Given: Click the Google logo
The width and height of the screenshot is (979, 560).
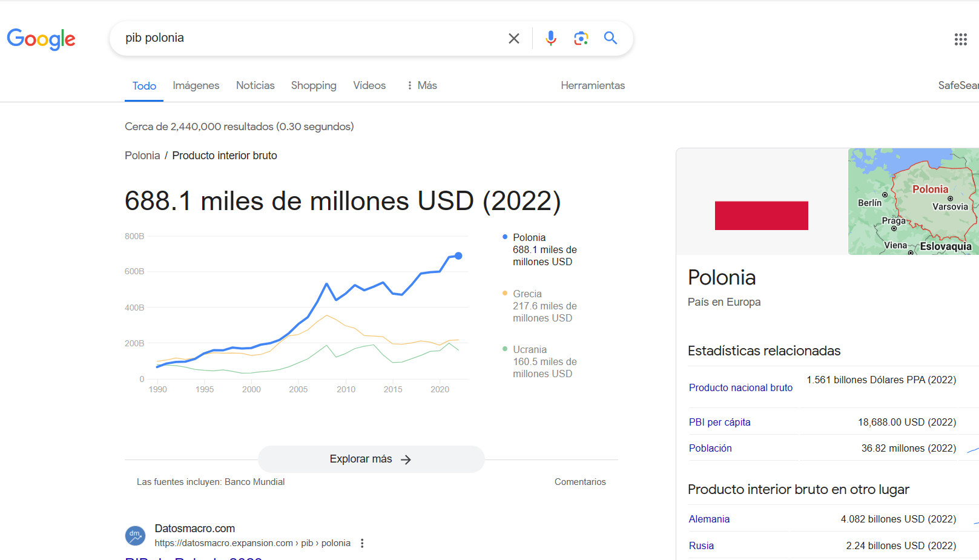Looking at the screenshot, I should tap(41, 39).
